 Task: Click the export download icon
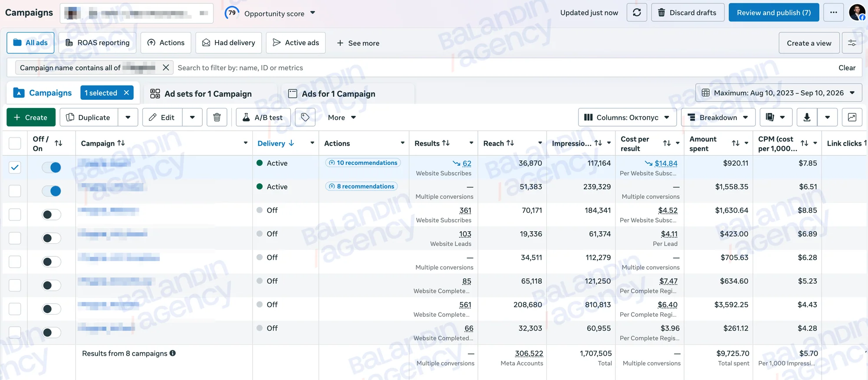pos(807,118)
